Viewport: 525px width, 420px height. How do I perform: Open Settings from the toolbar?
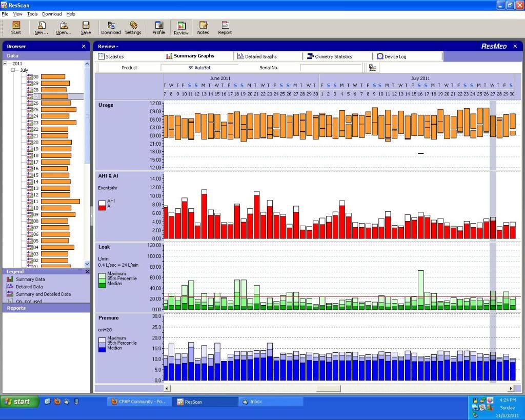tap(133, 28)
